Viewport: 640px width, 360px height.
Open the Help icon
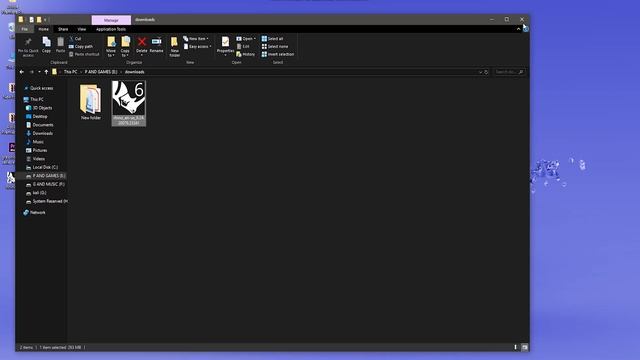point(526,29)
